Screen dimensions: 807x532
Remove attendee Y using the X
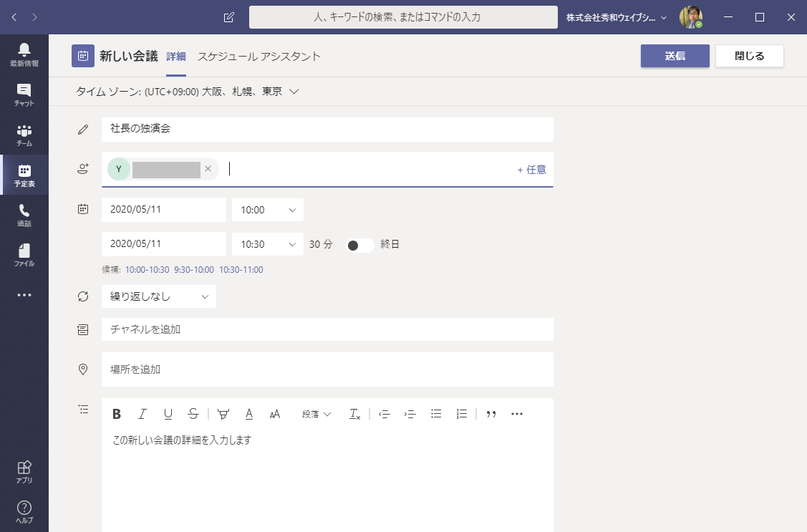click(x=208, y=169)
